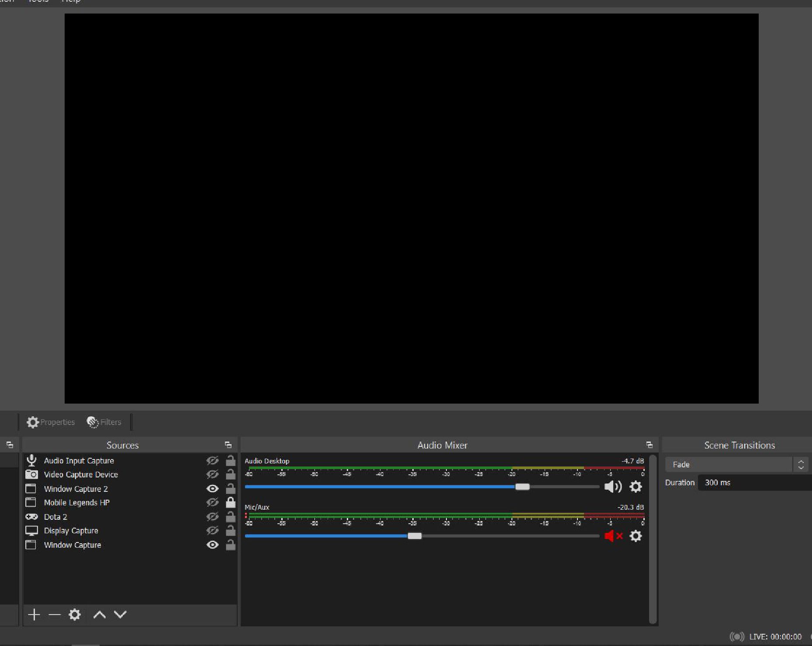Show the Audio Input Capture source
The image size is (812, 646).
[213, 460]
